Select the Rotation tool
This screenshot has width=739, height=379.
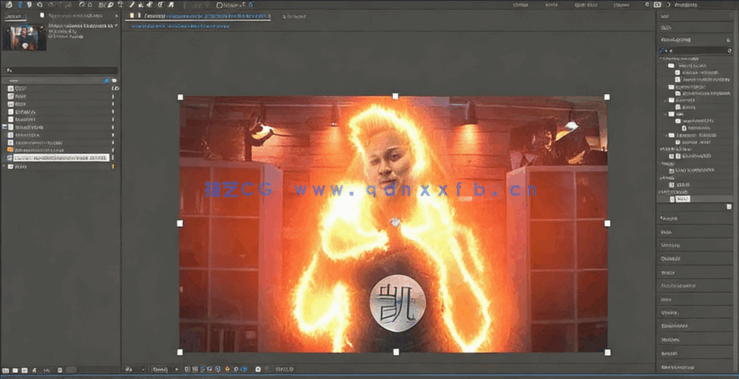pos(82,5)
